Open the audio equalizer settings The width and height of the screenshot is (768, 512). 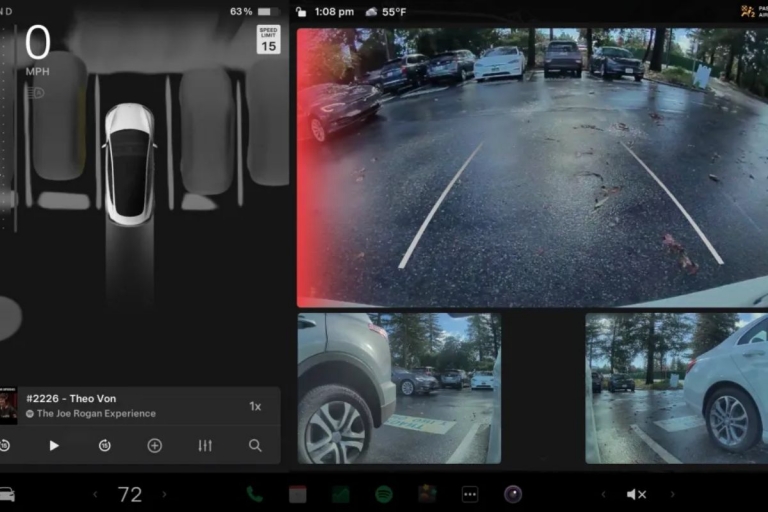pyautogui.click(x=205, y=446)
